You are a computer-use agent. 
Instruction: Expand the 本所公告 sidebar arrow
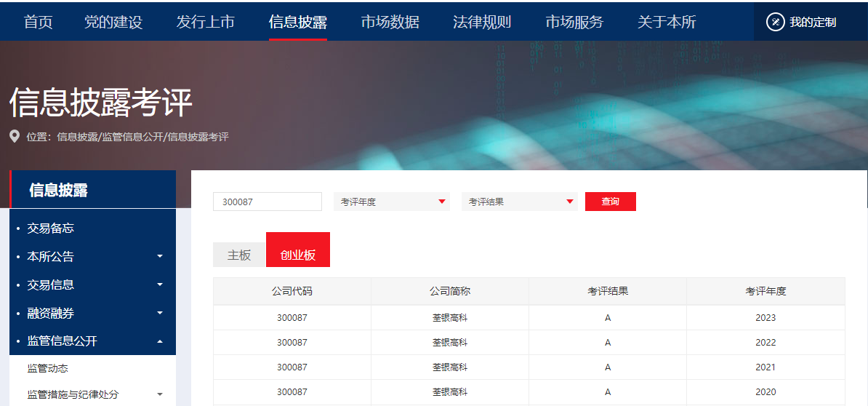pos(160,256)
